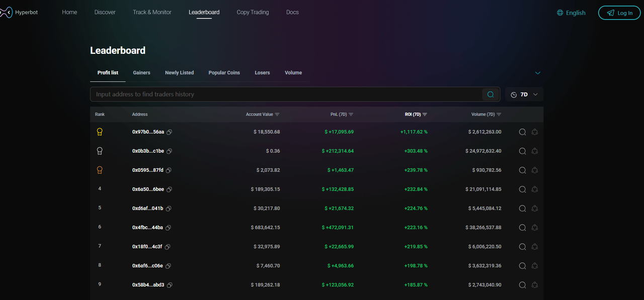Copy address 0x58b4...abd3 with copy icon
The height and width of the screenshot is (300, 644).
tap(170, 285)
